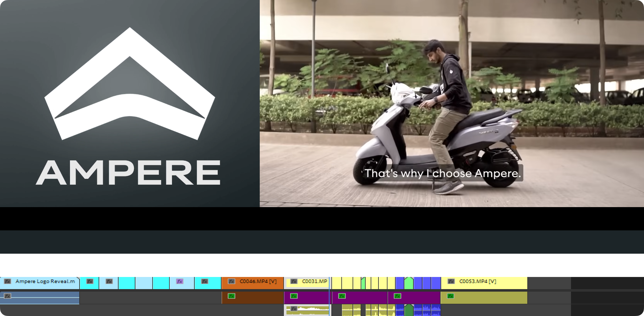The image size is (644, 316).
Task: Select the large light-green clip among the blue video clips
Action: [x=409, y=283]
